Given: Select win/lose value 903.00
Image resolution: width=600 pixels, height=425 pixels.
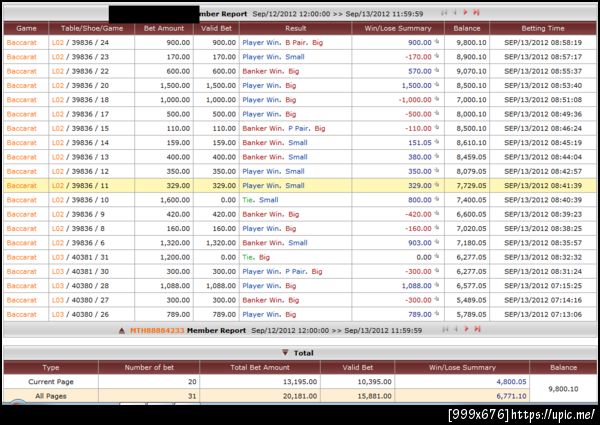Looking at the screenshot, I should coord(419,243).
